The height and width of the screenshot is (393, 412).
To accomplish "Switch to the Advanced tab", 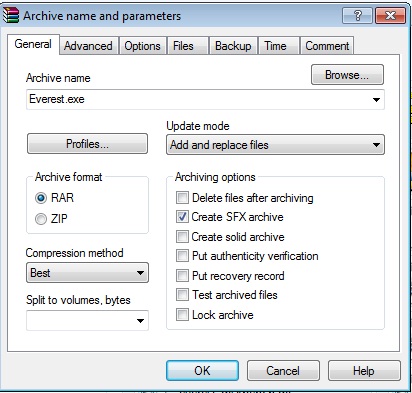I will pos(88,46).
